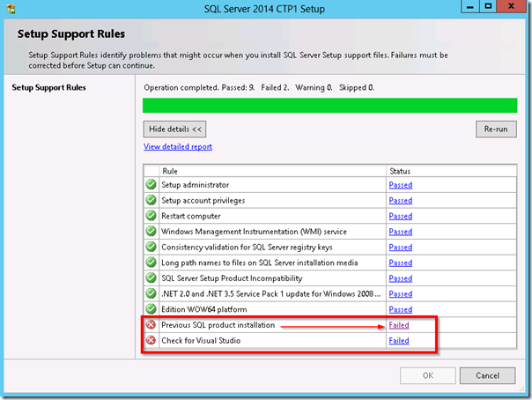532x400 pixels.
Task: Click the SQL Server setup icon in title bar
Action: click(11, 9)
